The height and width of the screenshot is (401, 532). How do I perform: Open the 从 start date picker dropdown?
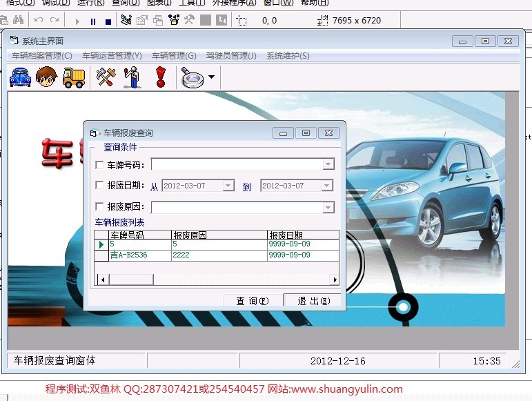(228, 186)
